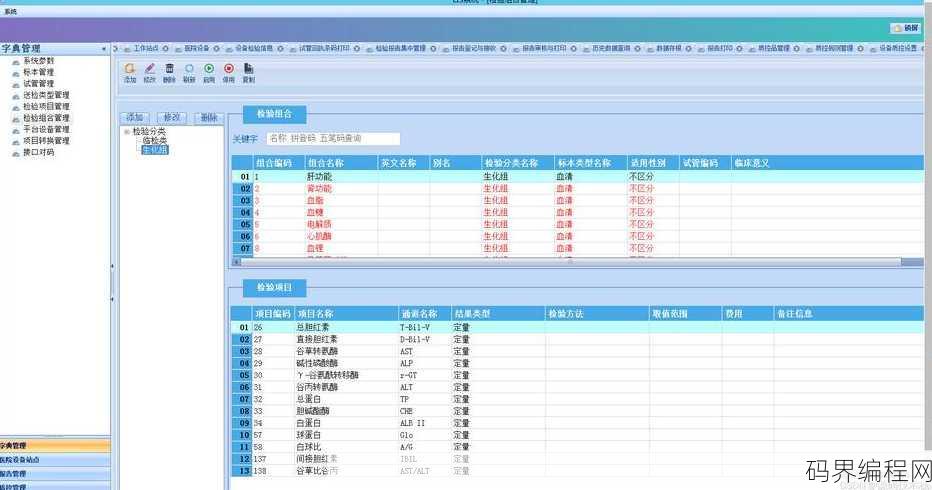Click the horizontal scrollbar of the 检验组合 table
Viewport: 932px width, 490px height.
pos(571,262)
